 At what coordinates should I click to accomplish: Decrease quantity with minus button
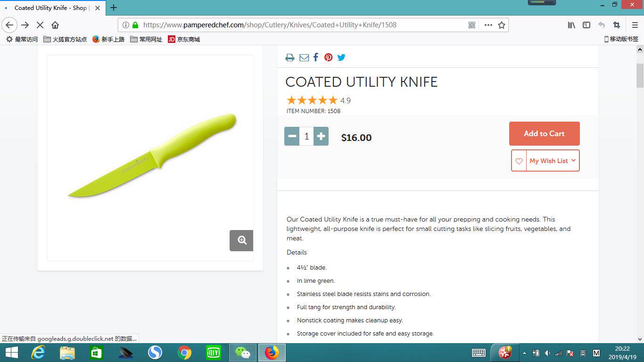292,136
